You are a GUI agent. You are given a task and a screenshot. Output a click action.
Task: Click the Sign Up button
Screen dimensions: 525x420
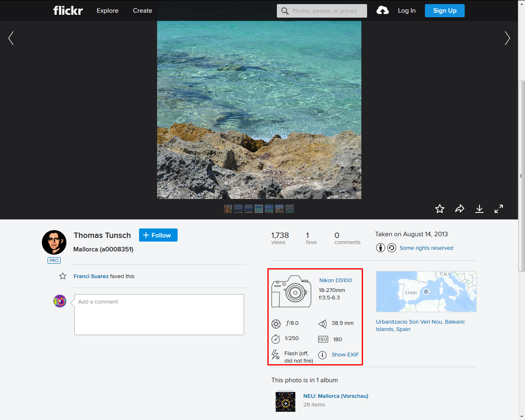(445, 11)
